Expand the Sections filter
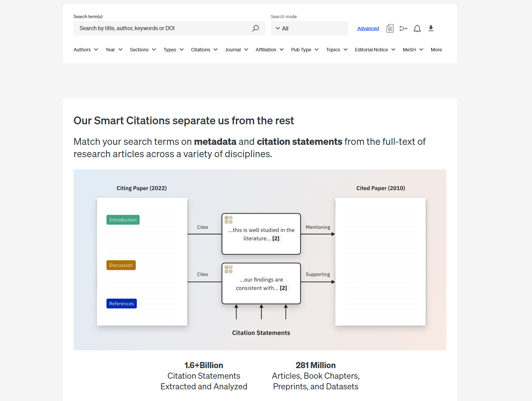The image size is (532, 401). point(143,50)
